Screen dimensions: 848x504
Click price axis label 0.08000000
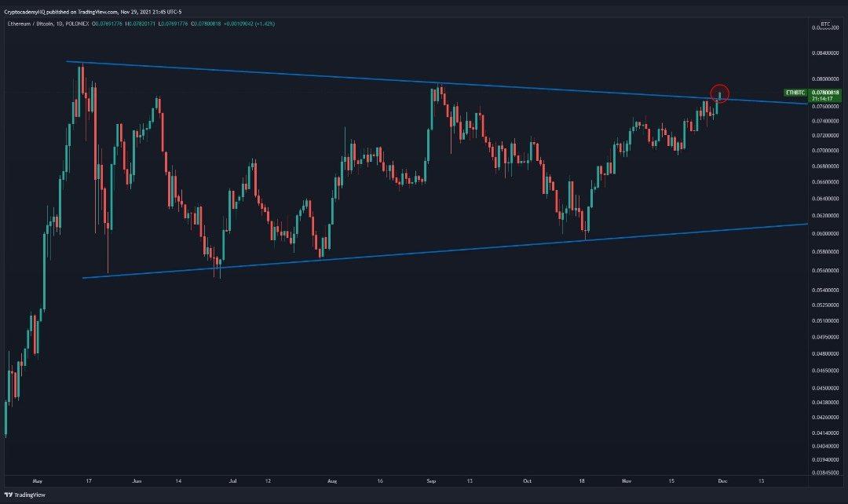(825, 79)
